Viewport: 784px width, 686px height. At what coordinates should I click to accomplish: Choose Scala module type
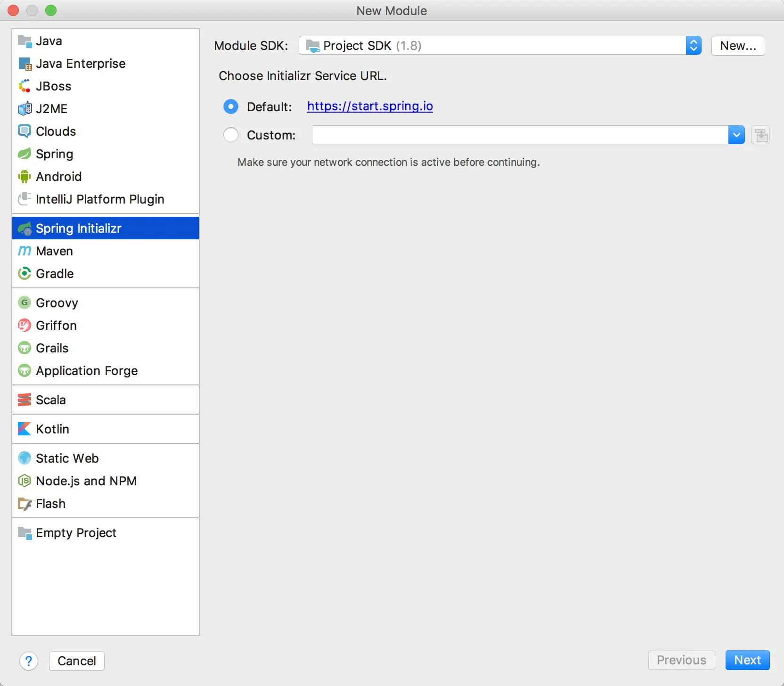[106, 400]
